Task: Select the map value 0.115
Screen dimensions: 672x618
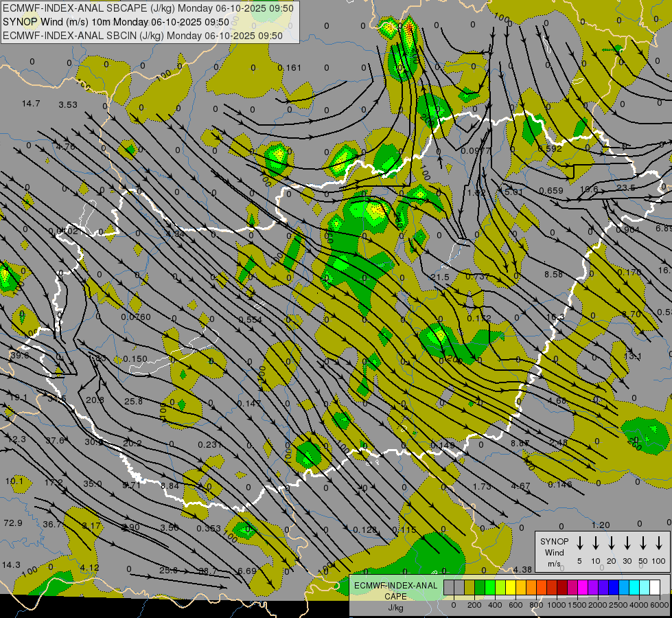Action: coord(404,530)
